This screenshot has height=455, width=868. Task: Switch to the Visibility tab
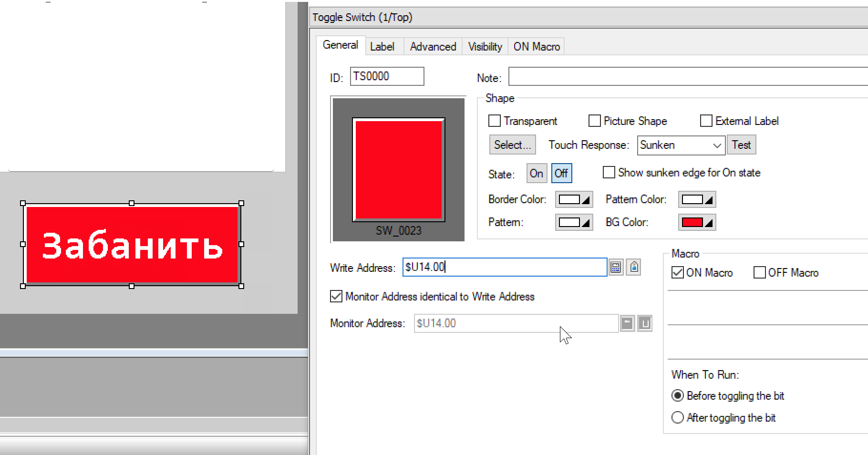tap(485, 47)
